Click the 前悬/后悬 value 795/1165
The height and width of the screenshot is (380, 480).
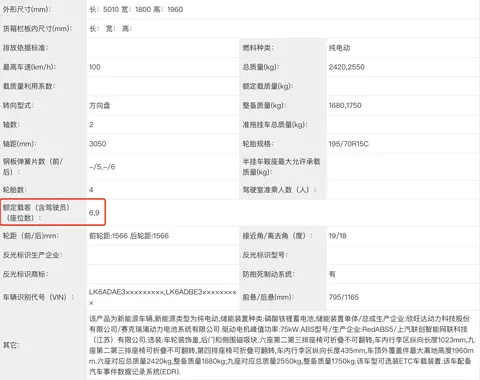pyautogui.click(x=344, y=297)
